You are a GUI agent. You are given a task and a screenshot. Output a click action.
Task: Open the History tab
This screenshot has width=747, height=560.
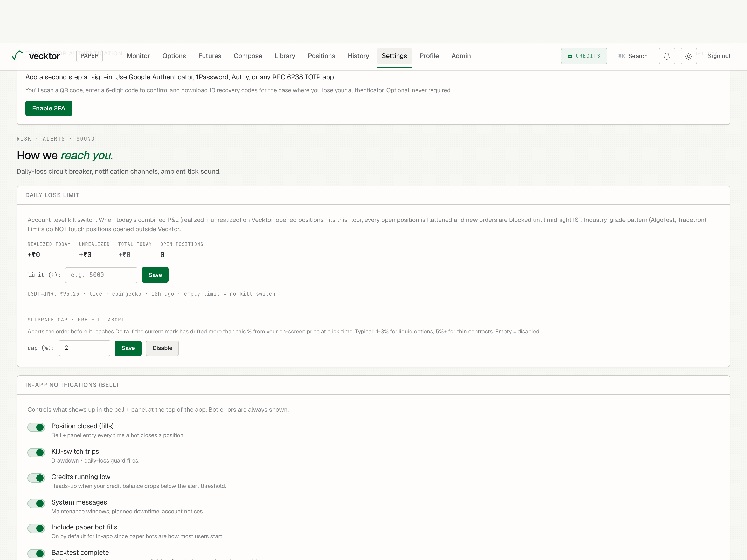(358, 56)
